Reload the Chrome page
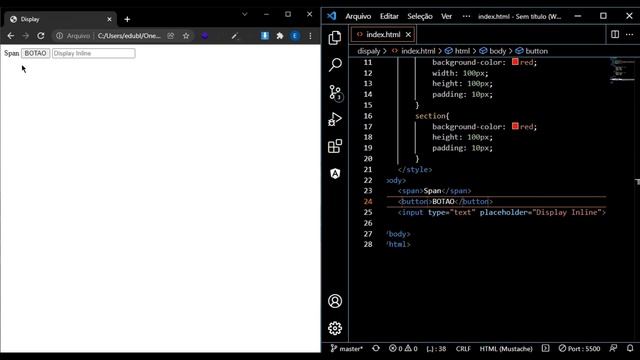This screenshot has height=360, width=640. [40, 36]
